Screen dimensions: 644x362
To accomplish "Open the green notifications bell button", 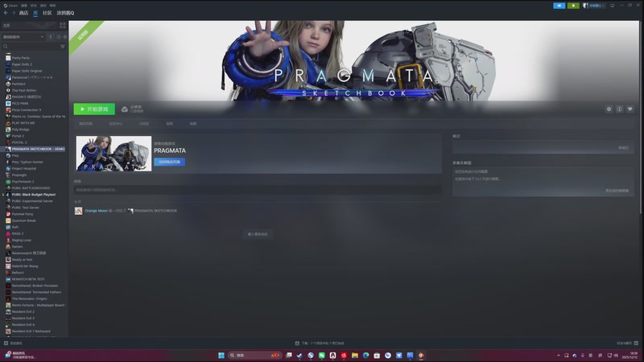I will point(573,6).
